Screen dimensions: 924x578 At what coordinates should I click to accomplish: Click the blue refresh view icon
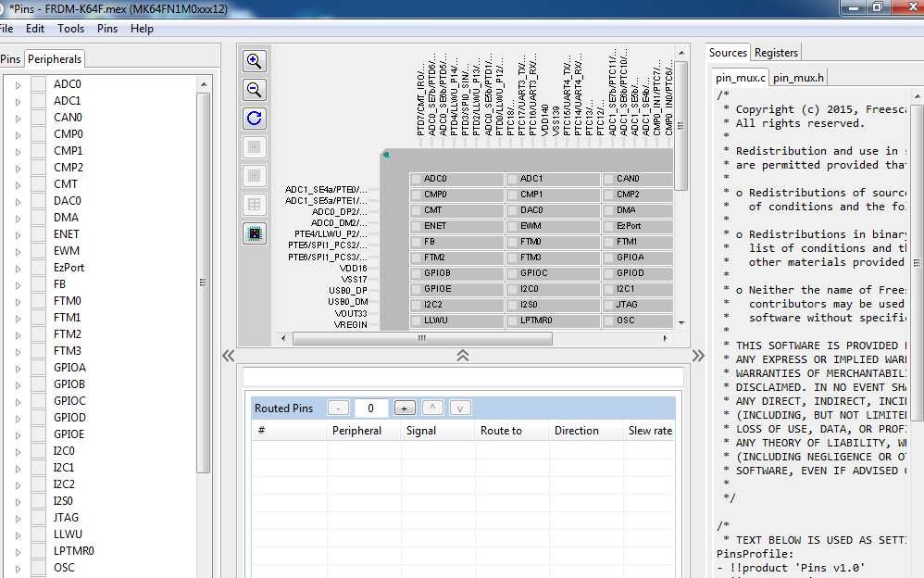[x=255, y=119]
